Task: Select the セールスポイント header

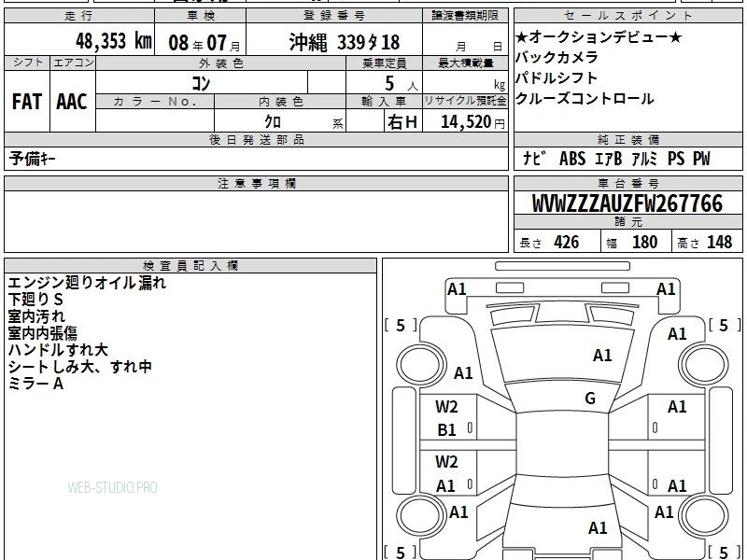Action: pos(627,16)
